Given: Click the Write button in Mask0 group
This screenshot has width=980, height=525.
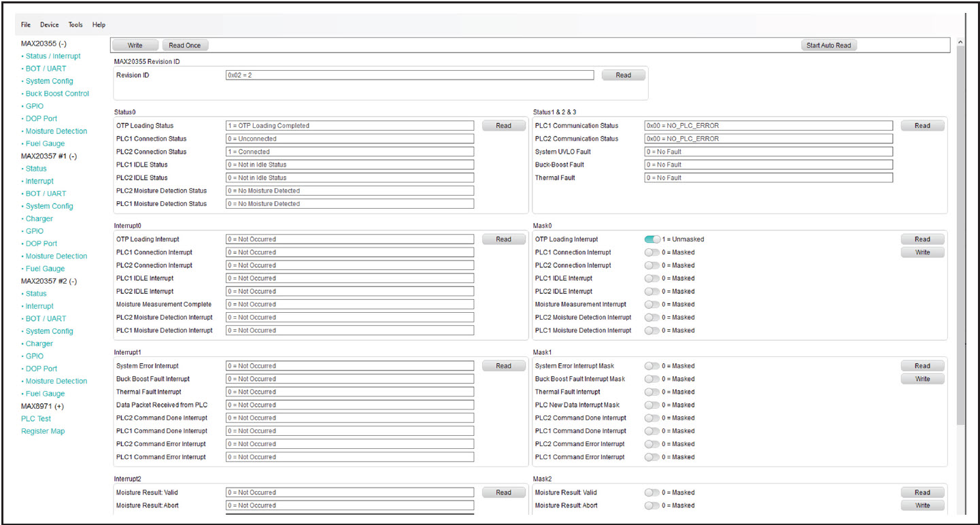Looking at the screenshot, I should coord(922,252).
